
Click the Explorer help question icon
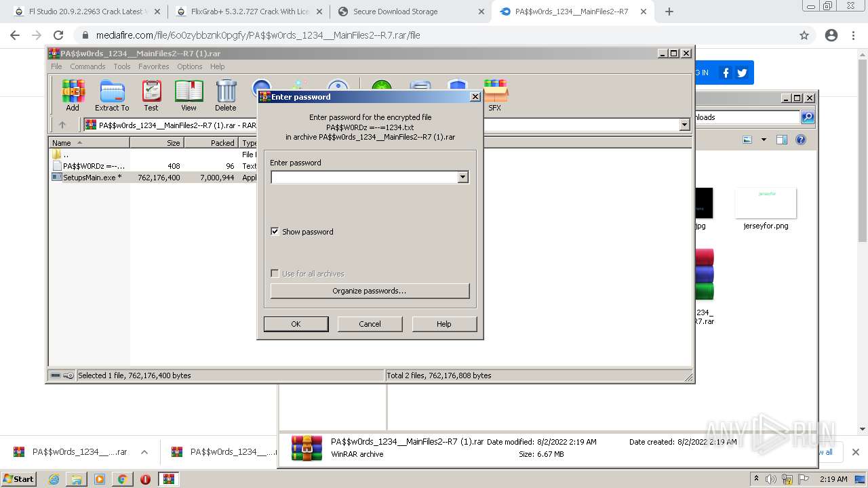pos(800,140)
